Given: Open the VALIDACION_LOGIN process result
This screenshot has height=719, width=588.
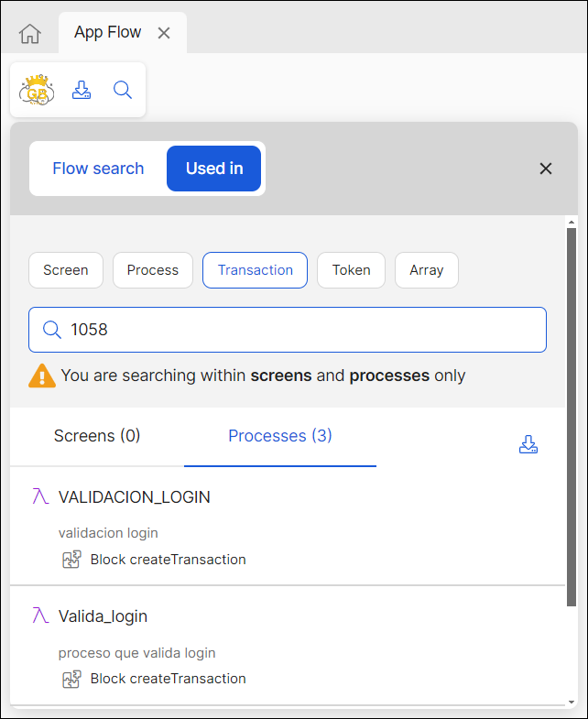Looking at the screenshot, I should click(135, 497).
